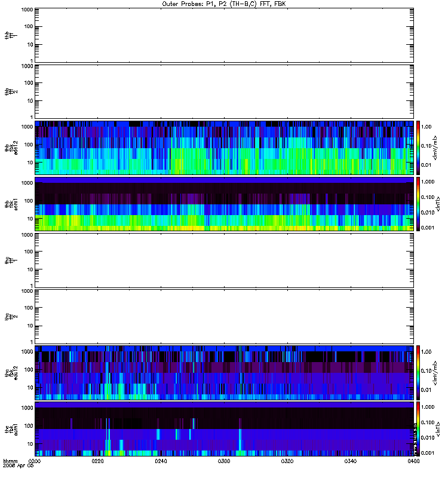The height and width of the screenshot is (478, 448).
Task: Click the 'thc fft 1' y-axis label
Action: point(11,261)
